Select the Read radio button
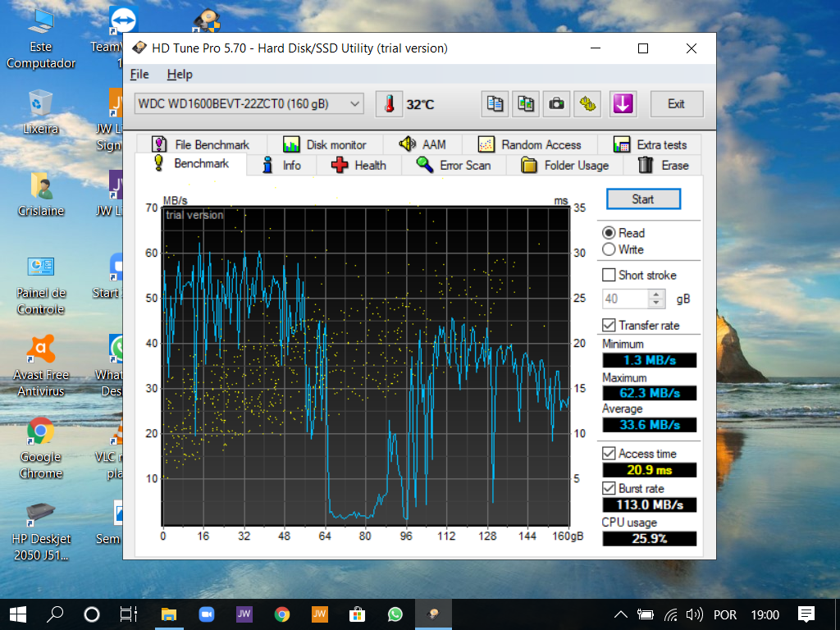This screenshot has width=840, height=630. point(609,233)
